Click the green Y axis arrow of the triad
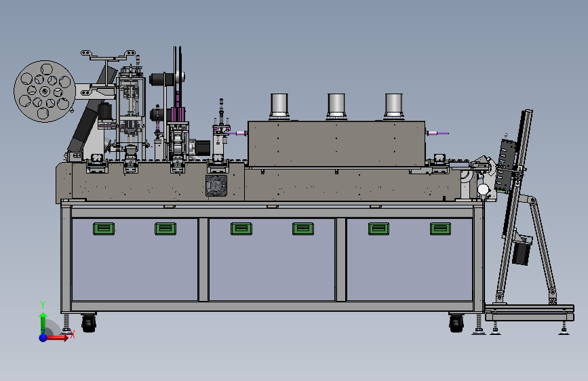 click(43, 320)
